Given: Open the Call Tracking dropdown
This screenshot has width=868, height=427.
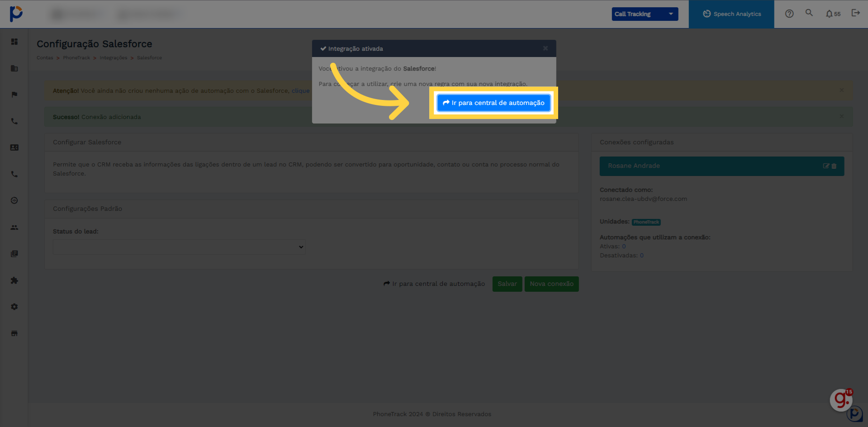Looking at the screenshot, I should 645,14.
